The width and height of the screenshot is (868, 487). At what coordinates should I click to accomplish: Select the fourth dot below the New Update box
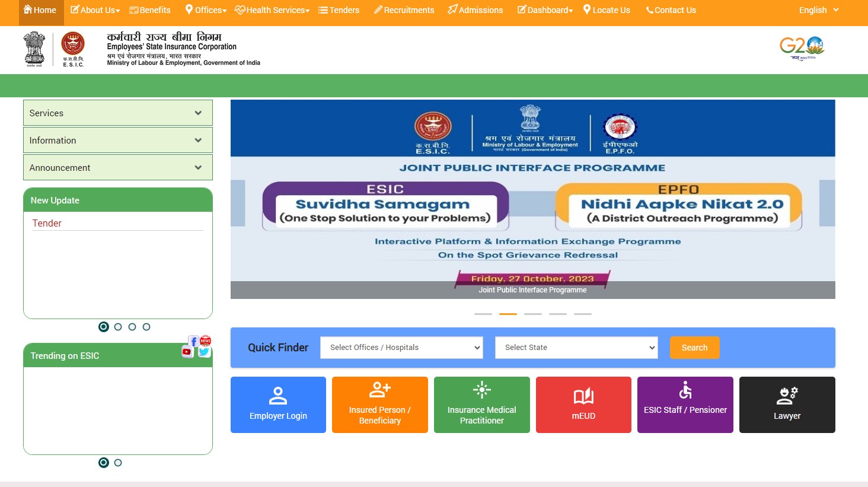pos(146,327)
